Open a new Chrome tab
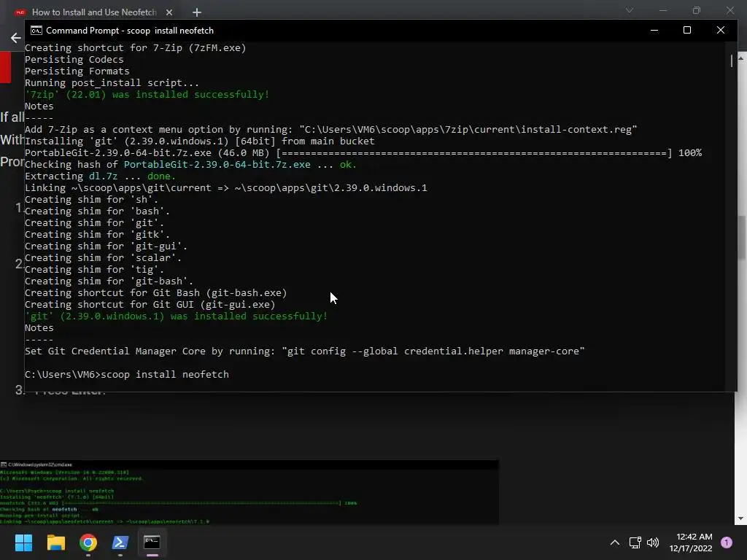Screen dimensions: 747x560 [197, 12]
